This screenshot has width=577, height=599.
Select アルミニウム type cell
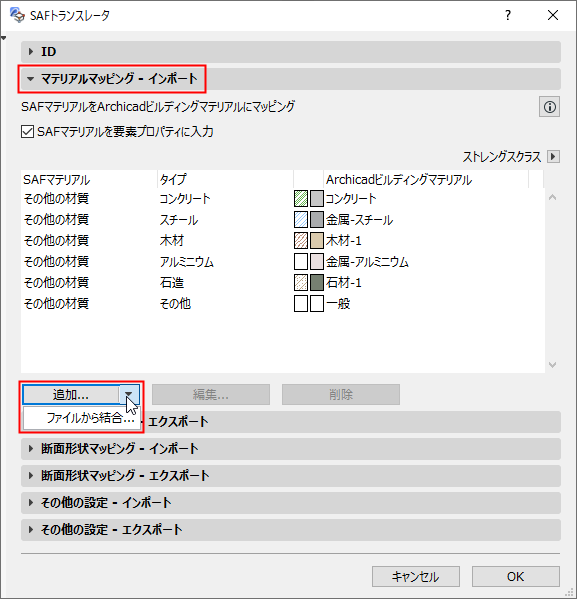click(x=186, y=262)
